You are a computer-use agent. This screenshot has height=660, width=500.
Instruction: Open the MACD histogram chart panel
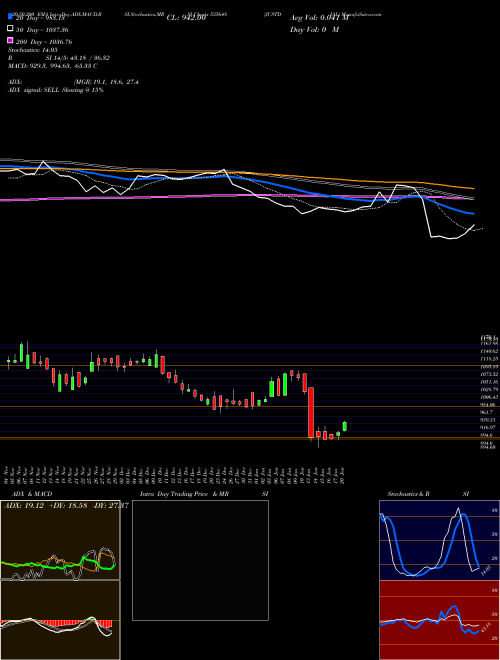pos(60,620)
